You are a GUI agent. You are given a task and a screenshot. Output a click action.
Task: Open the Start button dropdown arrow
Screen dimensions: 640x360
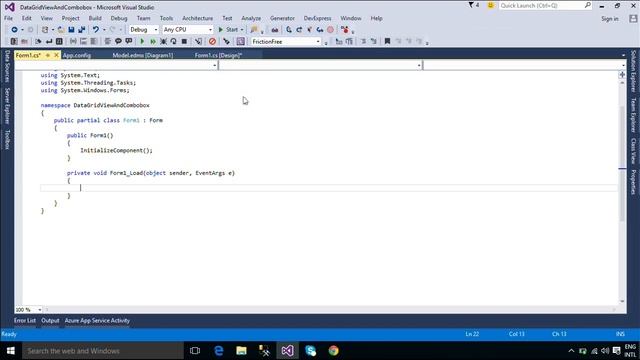click(242, 30)
